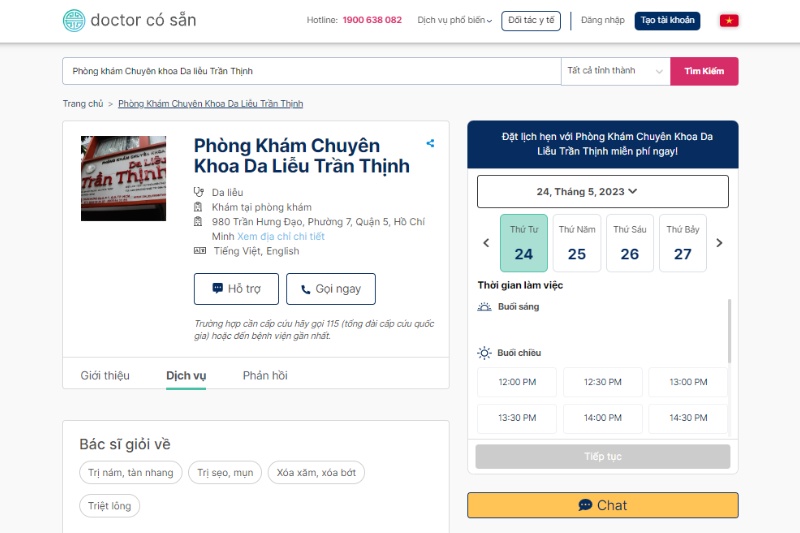Image resolution: width=800 pixels, height=533 pixels.
Task: Switch to the Giới thiệu tab
Action: 105,375
